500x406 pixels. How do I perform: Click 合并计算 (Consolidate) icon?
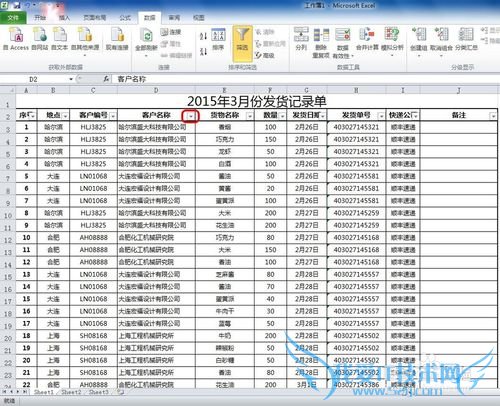(367, 39)
